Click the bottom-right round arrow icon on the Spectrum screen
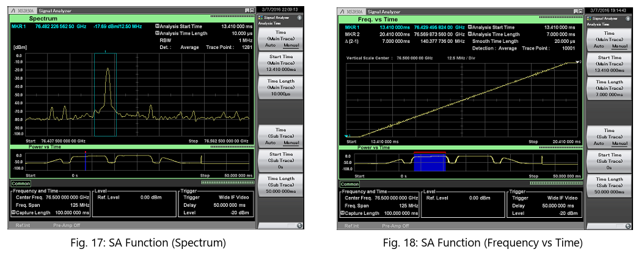Screen dimensions: 644x260 (x=300, y=226)
